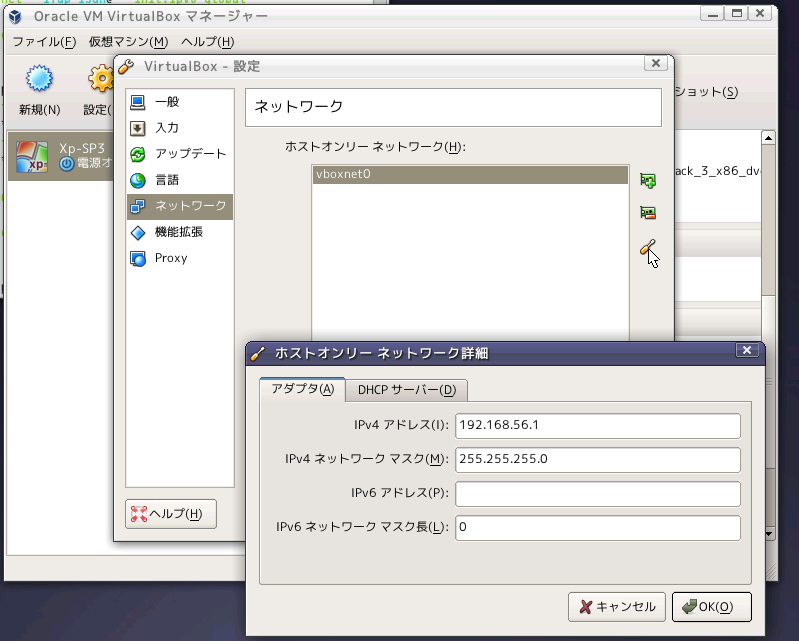Open the ファイル(F) menu
The height and width of the screenshot is (641, 799).
[43, 41]
